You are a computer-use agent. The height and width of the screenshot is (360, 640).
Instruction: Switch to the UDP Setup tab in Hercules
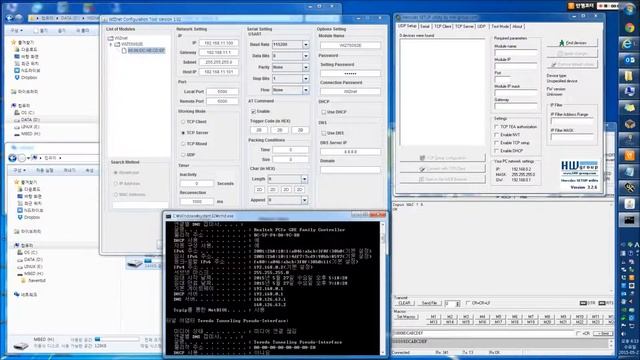coord(407,26)
